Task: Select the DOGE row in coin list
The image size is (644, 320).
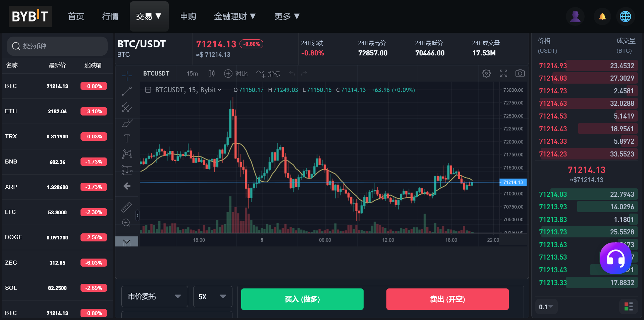Action: (x=57, y=237)
